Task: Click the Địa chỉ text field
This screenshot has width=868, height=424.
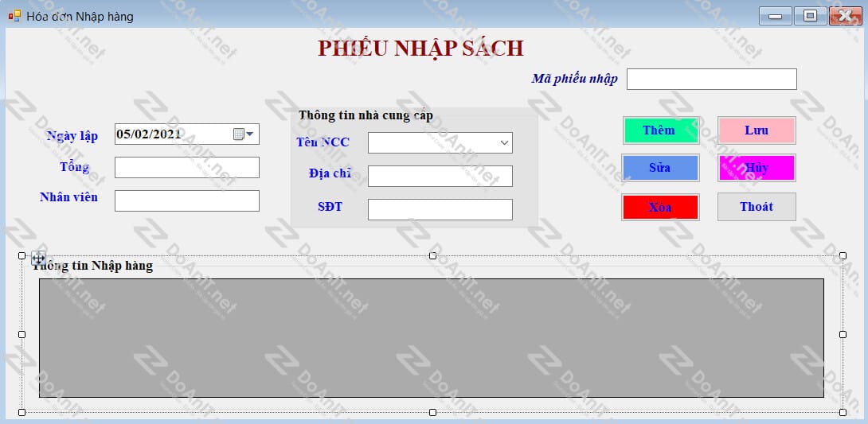Action: click(440, 177)
